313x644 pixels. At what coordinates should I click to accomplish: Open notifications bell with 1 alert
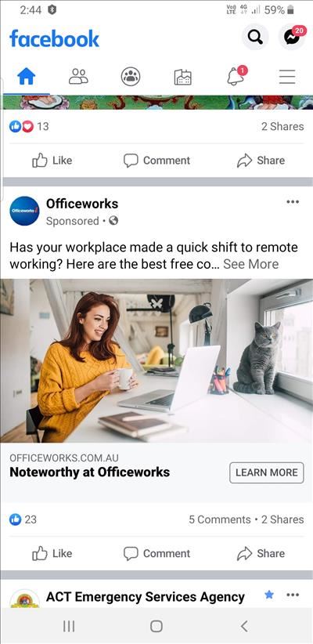236,76
